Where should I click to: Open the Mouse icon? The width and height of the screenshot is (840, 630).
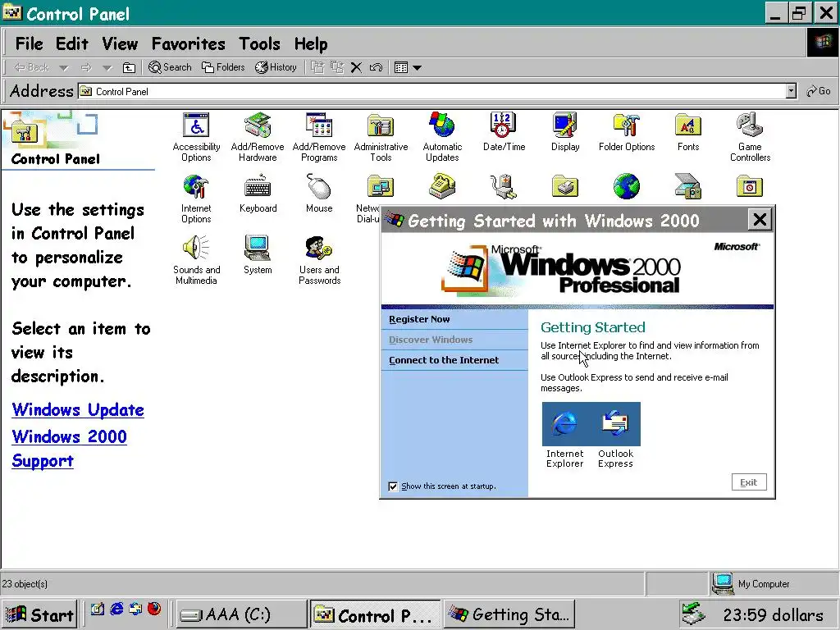pyautogui.click(x=319, y=194)
